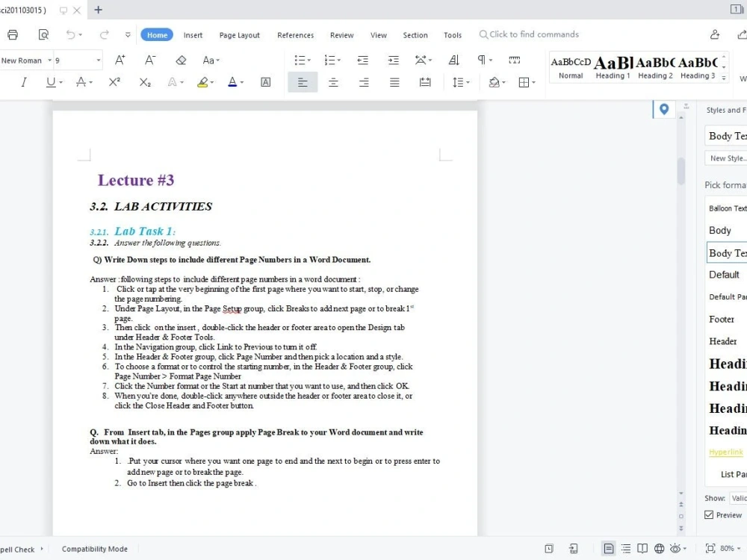Decrease paragraph indent
Viewport: 747px width, 560px height.
[x=363, y=60]
